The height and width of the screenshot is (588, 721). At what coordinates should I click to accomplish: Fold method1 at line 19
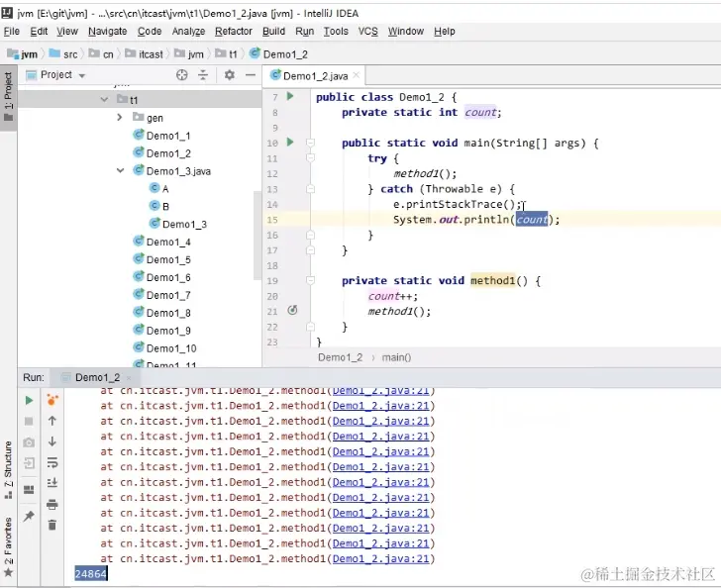tap(310, 280)
